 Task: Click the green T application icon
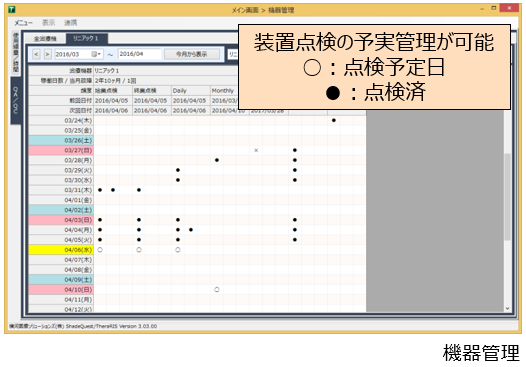(x=12, y=9)
